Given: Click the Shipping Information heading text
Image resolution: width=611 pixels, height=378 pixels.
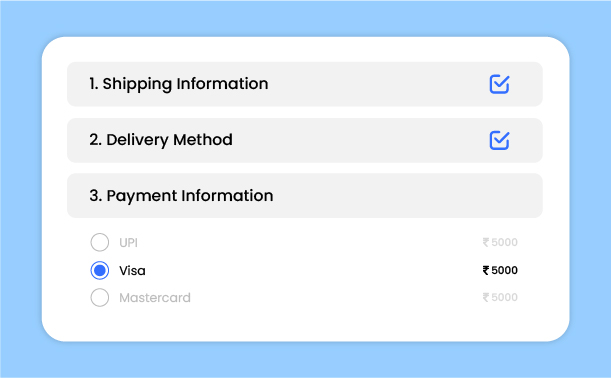Looking at the screenshot, I should [185, 84].
